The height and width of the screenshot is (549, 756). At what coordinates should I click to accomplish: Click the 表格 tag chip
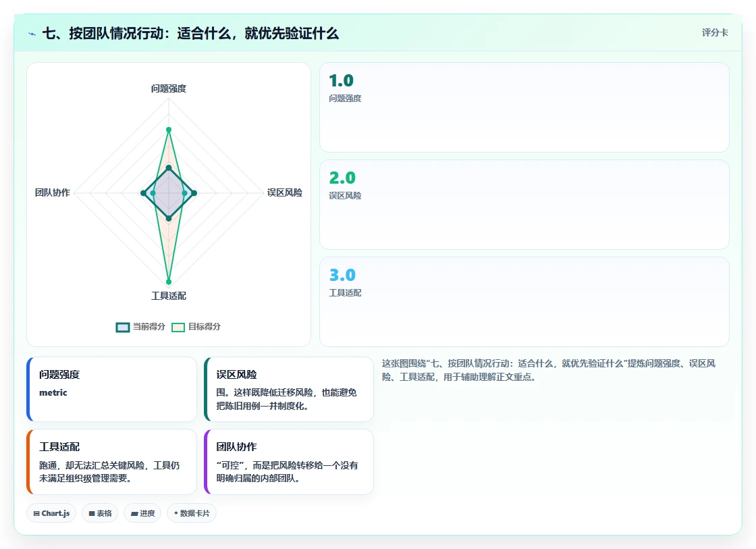pos(100,513)
